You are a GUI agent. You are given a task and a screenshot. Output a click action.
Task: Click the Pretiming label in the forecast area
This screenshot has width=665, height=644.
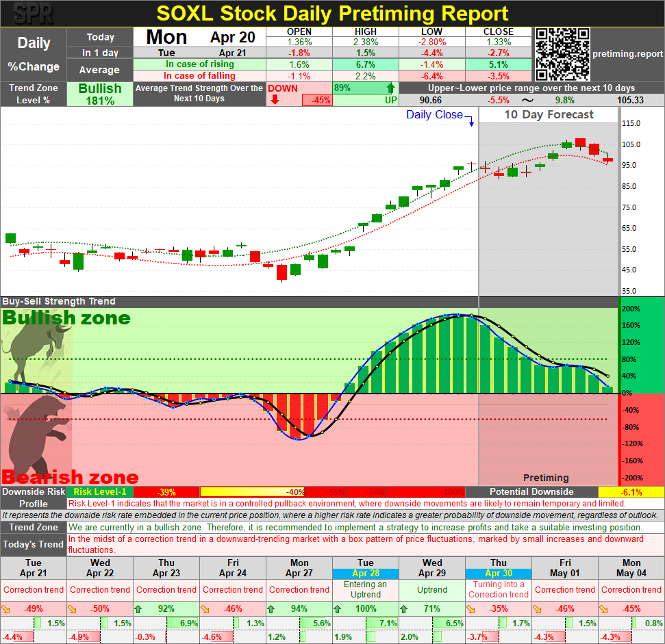(x=546, y=478)
